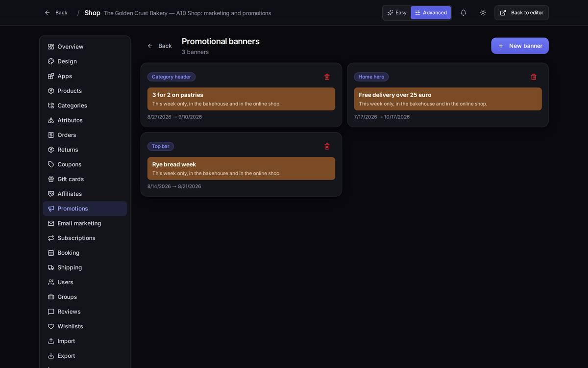The height and width of the screenshot is (368, 588).
Task: Open the Import page
Action: [85, 341]
